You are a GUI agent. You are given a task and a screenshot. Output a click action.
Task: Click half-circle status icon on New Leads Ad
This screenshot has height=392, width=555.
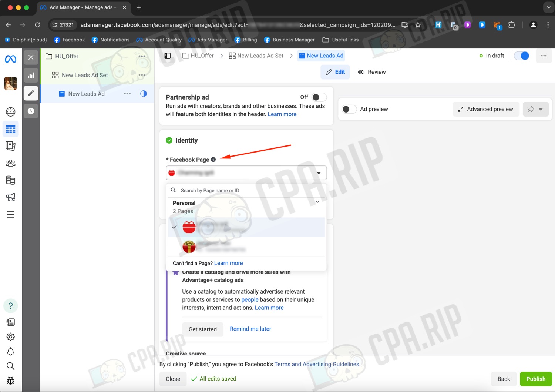144,94
